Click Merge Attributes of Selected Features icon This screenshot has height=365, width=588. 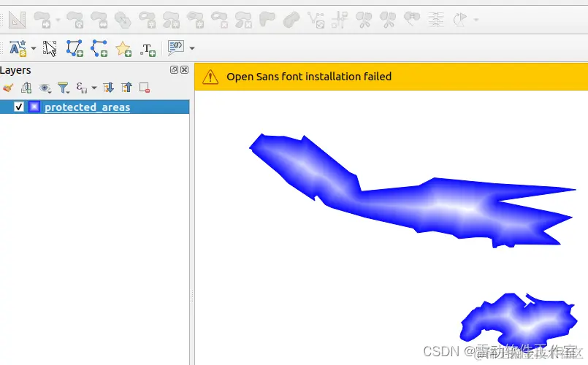pos(436,20)
